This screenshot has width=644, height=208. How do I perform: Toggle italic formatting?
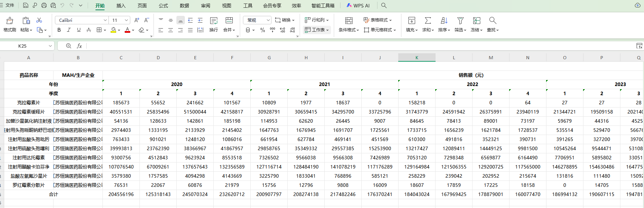(69, 30)
